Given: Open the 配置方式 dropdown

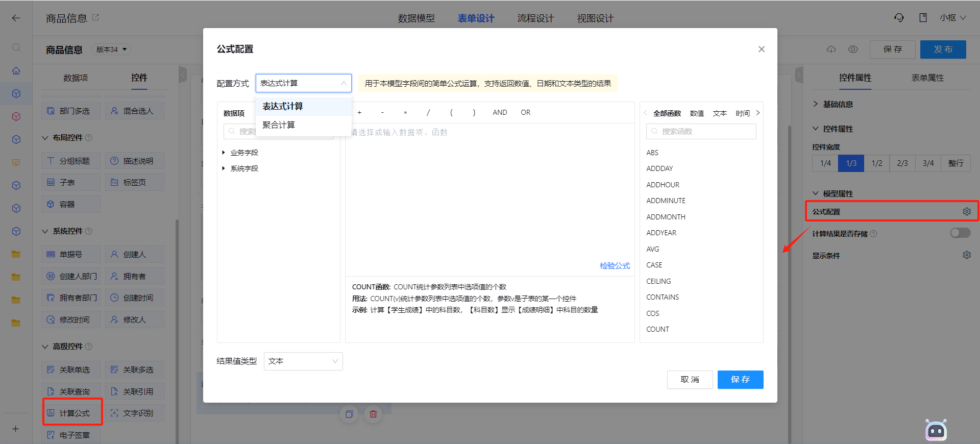Looking at the screenshot, I should pos(303,83).
